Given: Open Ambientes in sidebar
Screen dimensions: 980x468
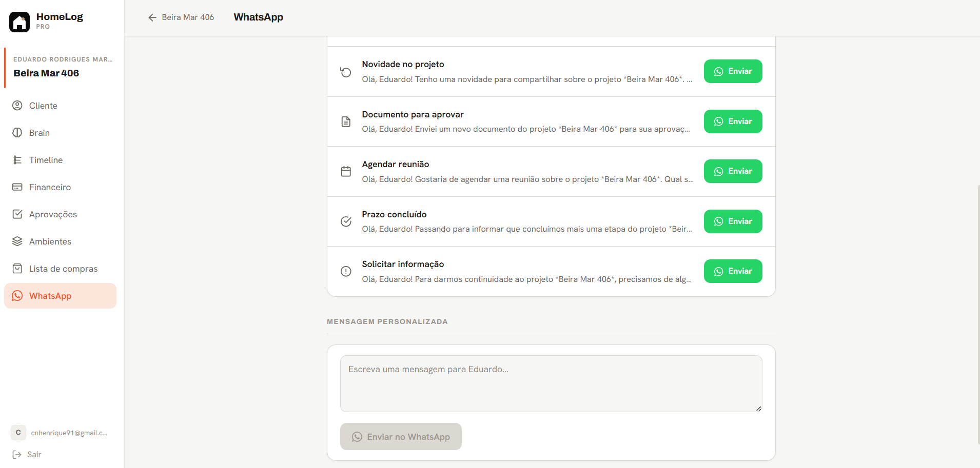Looking at the screenshot, I should pyautogui.click(x=61, y=241).
